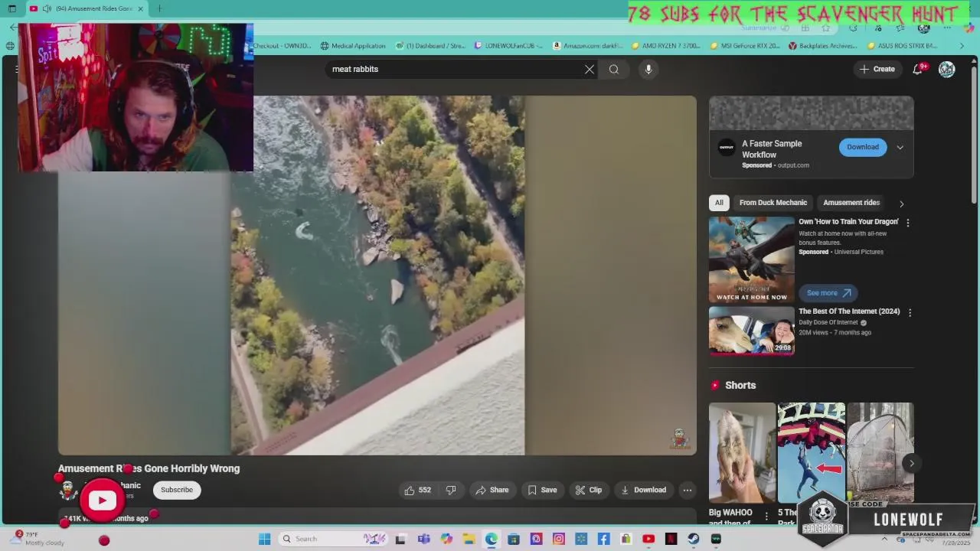Open more actions menu beside Download

(688, 490)
